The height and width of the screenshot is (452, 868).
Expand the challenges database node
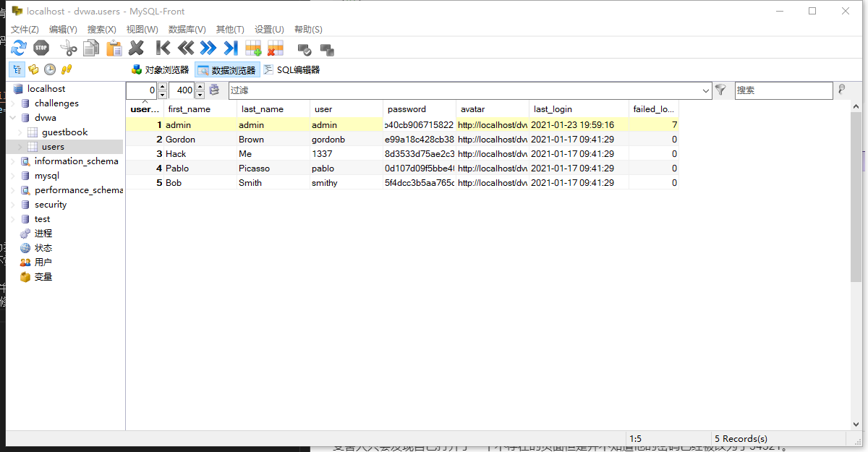click(x=12, y=103)
